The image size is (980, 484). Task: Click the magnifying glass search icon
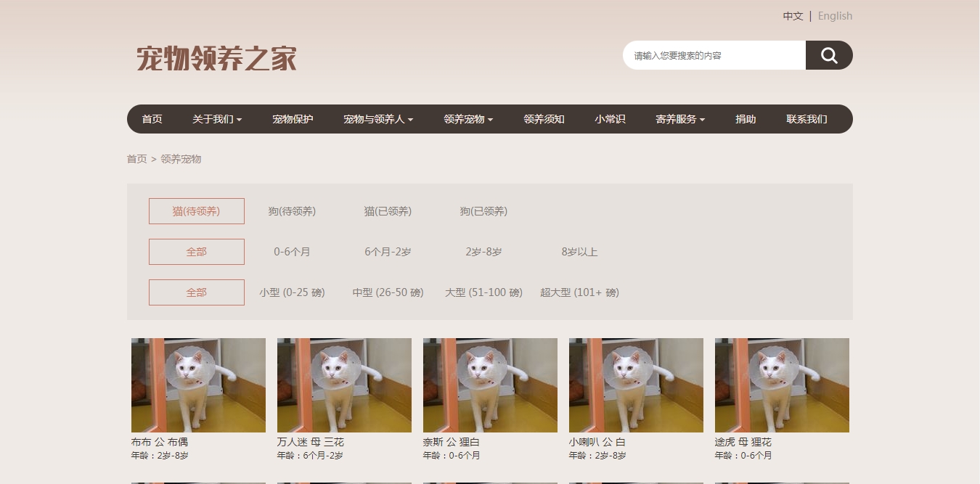click(829, 55)
